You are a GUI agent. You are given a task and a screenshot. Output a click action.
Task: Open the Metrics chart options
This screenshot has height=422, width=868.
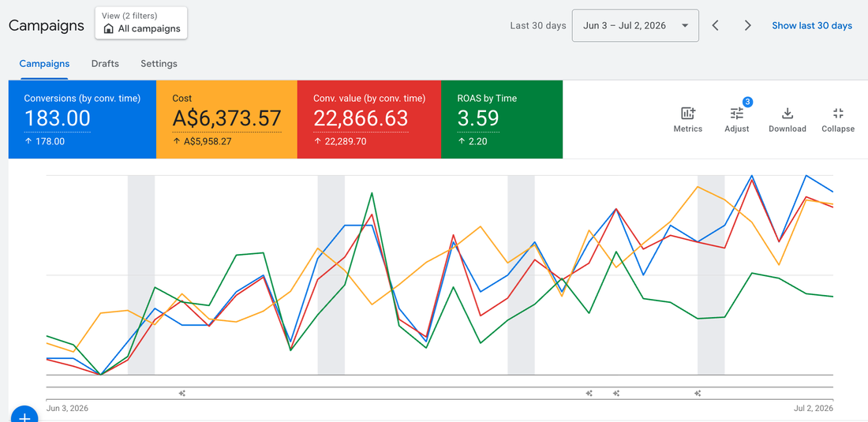pos(687,120)
